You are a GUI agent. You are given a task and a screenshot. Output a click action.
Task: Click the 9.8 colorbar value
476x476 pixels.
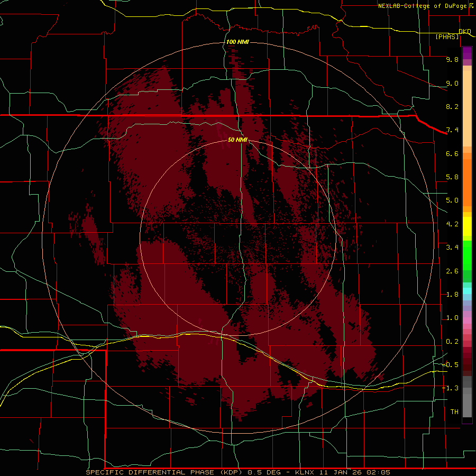(452, 59)
